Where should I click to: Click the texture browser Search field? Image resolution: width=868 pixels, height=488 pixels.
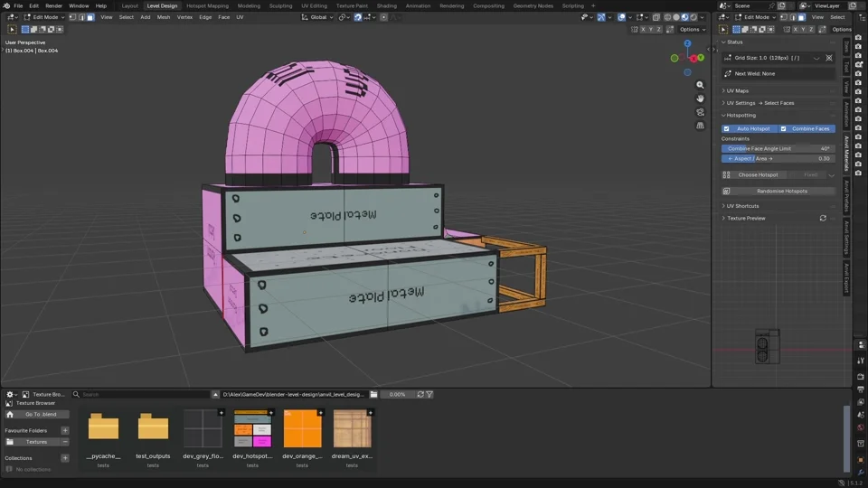click(141, 395)
